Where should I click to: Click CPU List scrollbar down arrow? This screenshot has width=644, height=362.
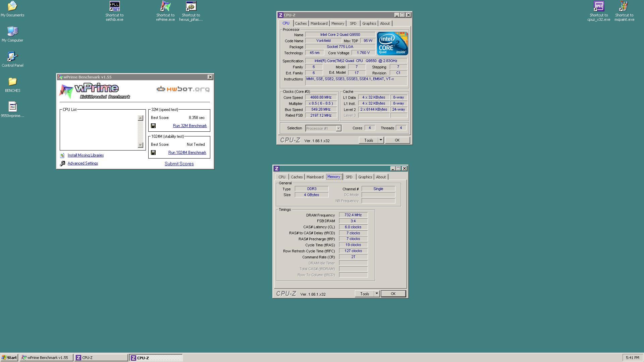[x=141, y=145]
